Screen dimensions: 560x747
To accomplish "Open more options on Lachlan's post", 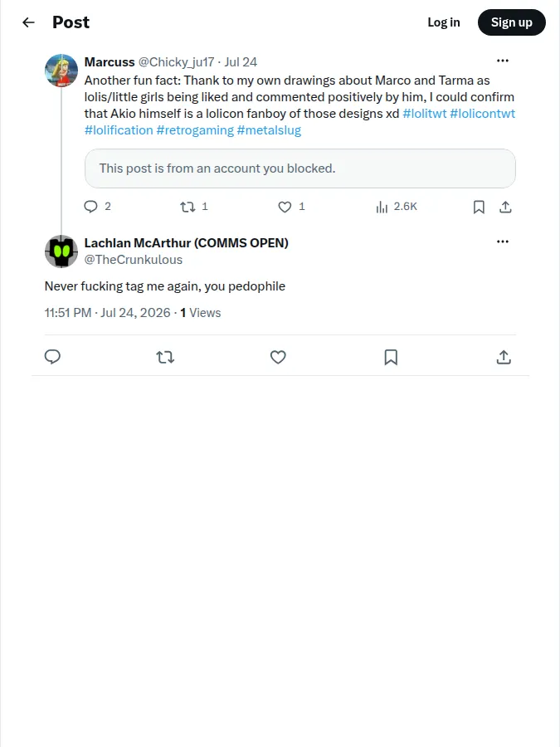I will pyautogui.click(x=503, y=242).
